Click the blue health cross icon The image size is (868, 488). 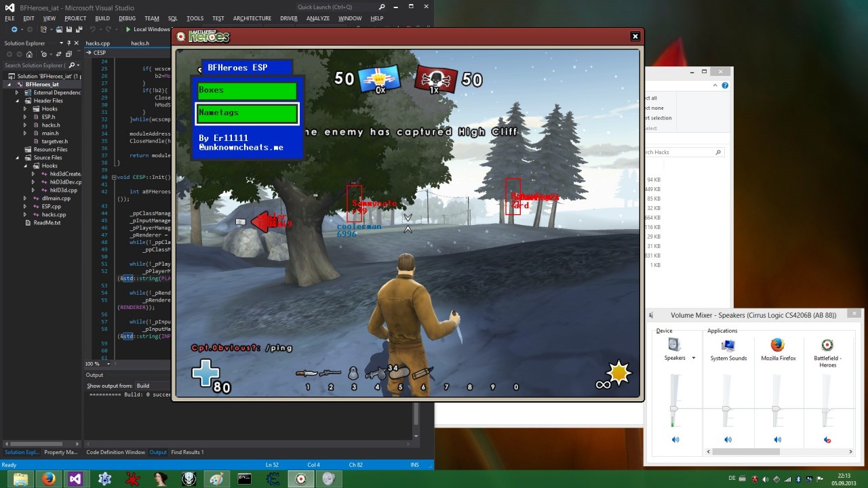pos(205,373)
